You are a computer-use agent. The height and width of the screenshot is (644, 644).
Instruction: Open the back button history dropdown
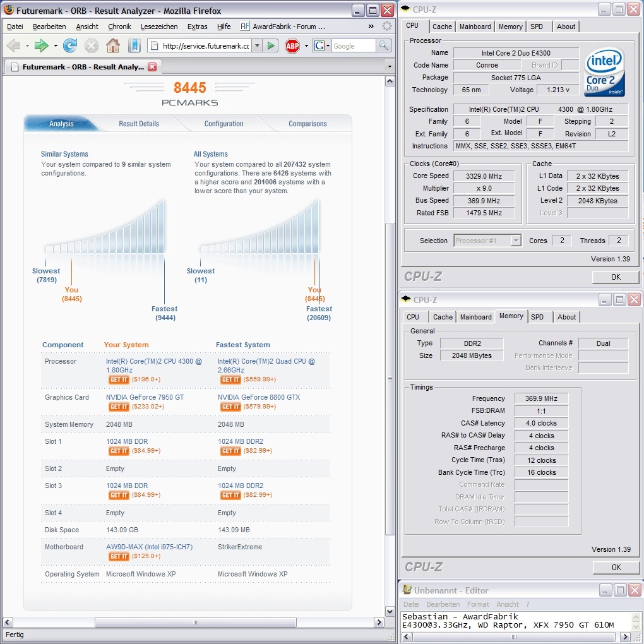click(27, 45)
